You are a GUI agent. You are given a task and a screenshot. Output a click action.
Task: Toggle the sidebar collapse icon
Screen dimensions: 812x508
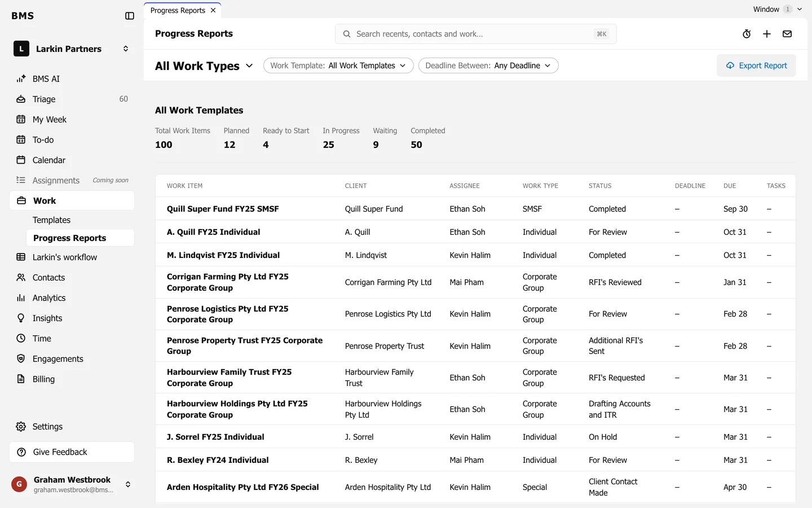pos(130,16)
